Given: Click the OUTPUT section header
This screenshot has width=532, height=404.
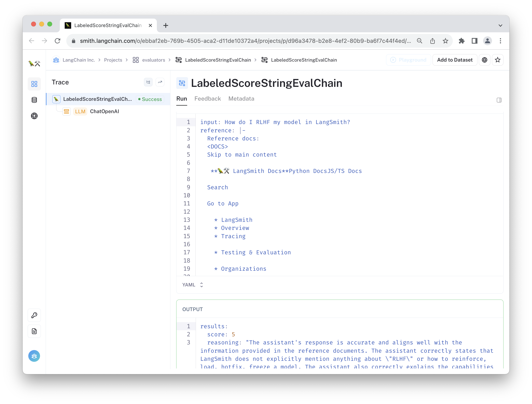Looking at the screenshot, I should [x=192, y=309].
